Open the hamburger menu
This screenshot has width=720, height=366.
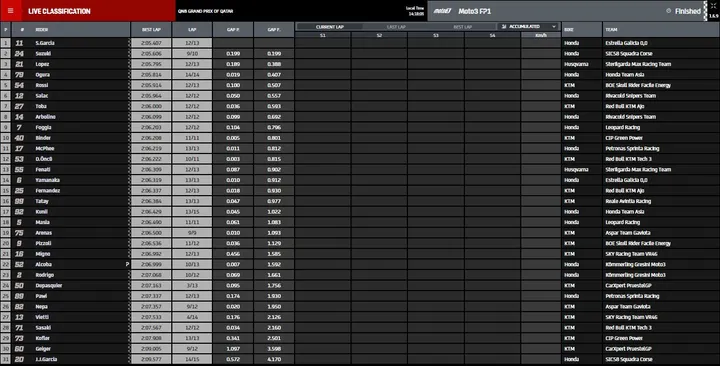click(x=11, y=11)
